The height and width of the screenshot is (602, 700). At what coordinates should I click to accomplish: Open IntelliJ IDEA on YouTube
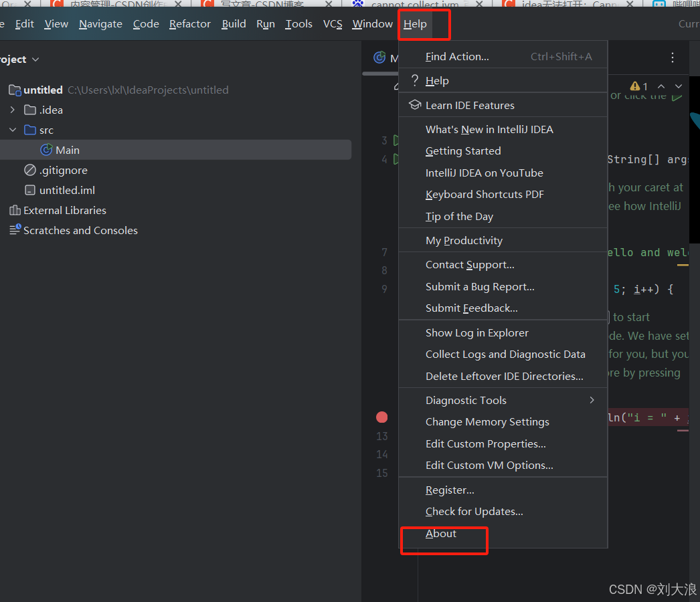pos(503,173)
